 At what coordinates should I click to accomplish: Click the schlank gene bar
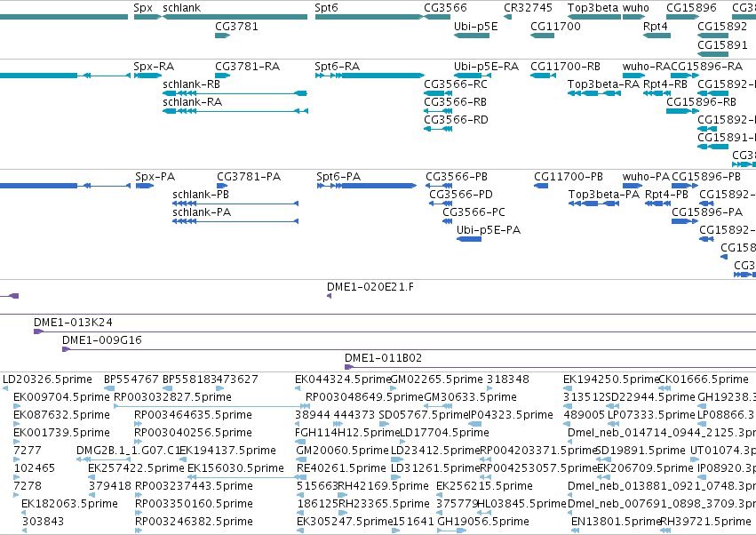pos(235,17)
